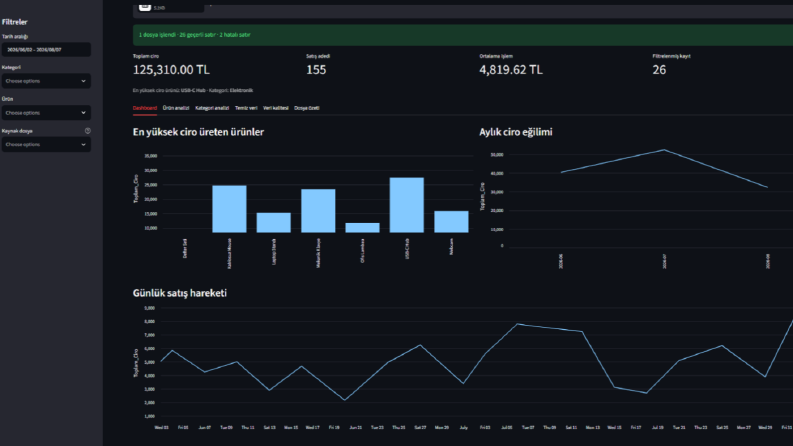The image size is (793, 446).
Task: Click the Tarih aralığı date range field
Action: click(46, 50)
